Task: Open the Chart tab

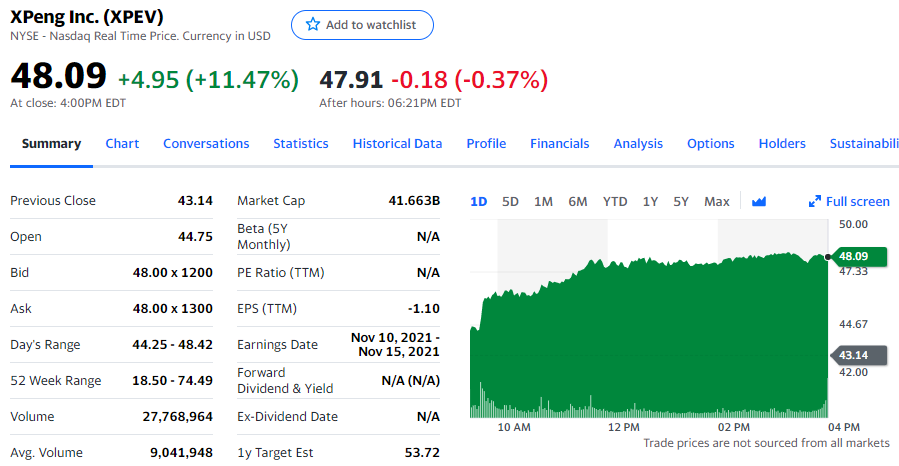Action: [122, 143]
